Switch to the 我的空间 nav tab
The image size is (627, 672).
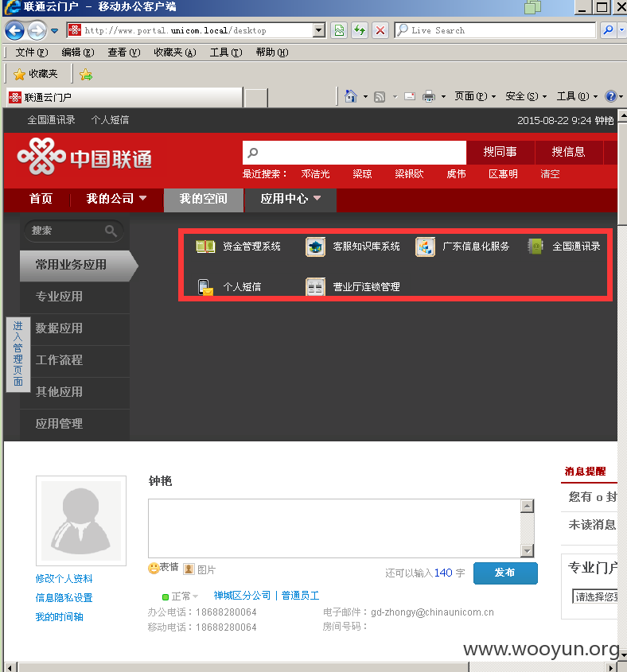pos(203,200)
